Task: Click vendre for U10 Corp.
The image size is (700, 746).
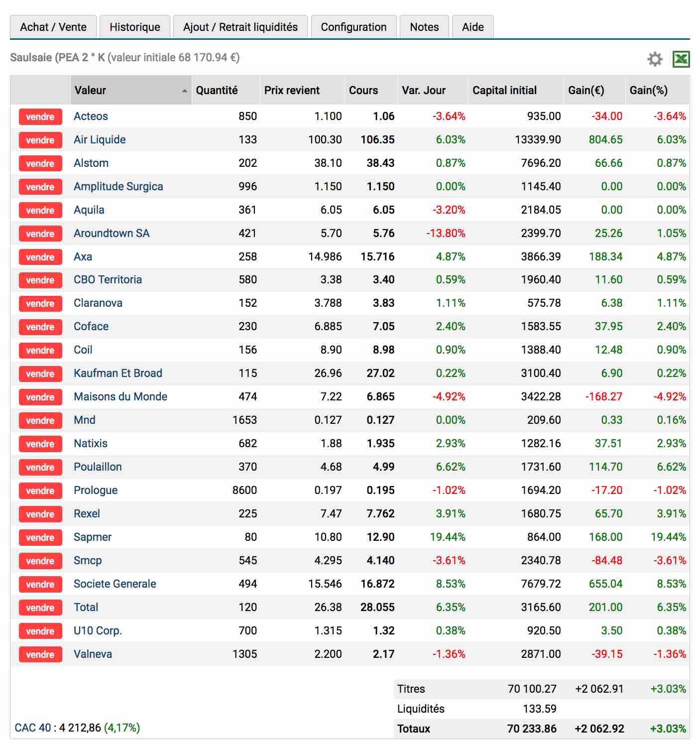Action: pyautogui.click(x=40, y=631)
